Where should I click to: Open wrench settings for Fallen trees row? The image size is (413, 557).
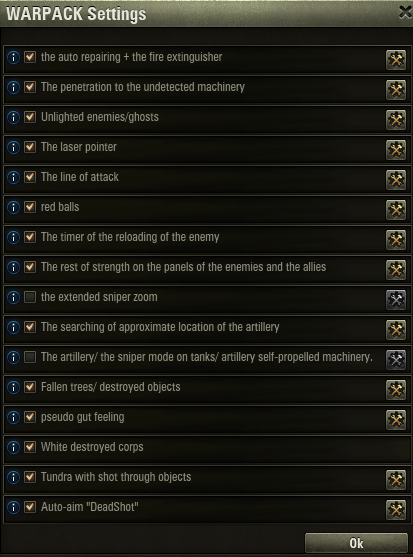[396, 390]
